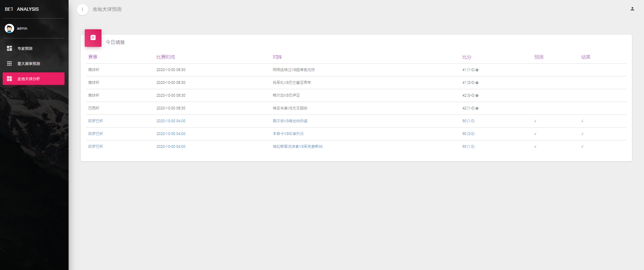This screenshot has width=644, height=270.
Task: Click the football icon next to 42'(0-0)
Action: tap(477, 96)
